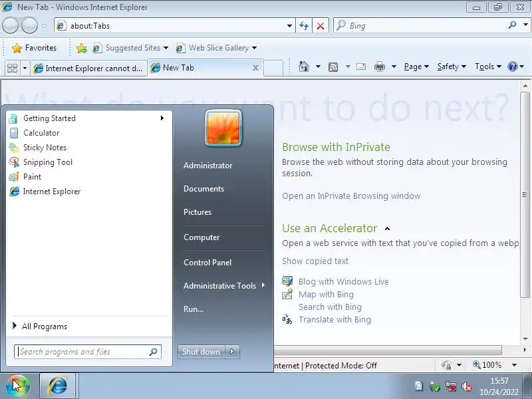532x399 pixels.
Task: Open the Shut down options arrow
Action: click(232, 352)
